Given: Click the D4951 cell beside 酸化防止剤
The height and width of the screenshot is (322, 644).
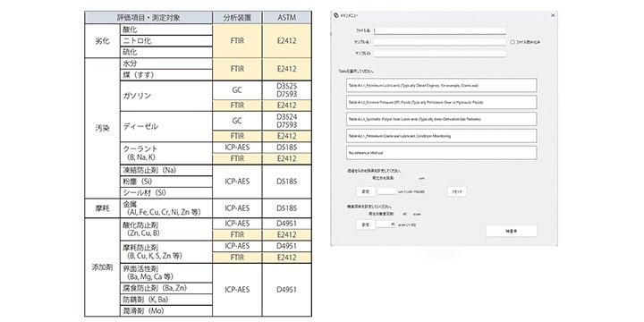Looking at the screenshot, I should pos(287,224).
